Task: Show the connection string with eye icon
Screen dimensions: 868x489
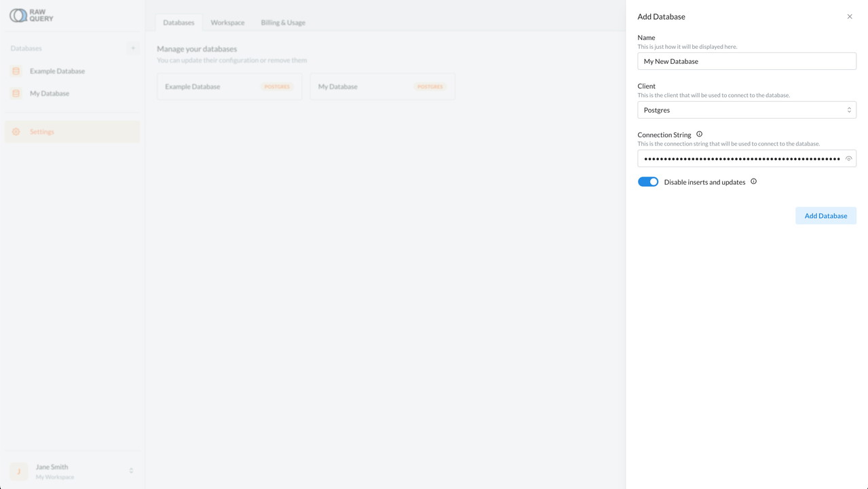Action: coord(848,159)
